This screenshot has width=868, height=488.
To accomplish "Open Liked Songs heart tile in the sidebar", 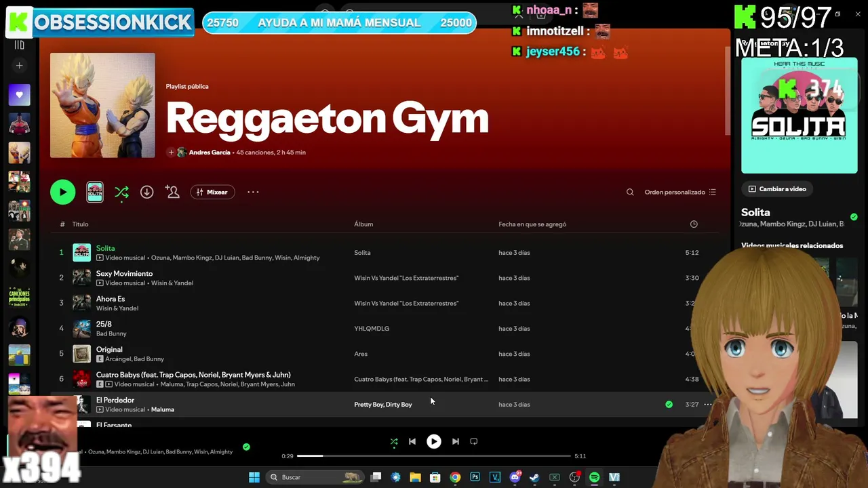I will [x=19, y=95].
